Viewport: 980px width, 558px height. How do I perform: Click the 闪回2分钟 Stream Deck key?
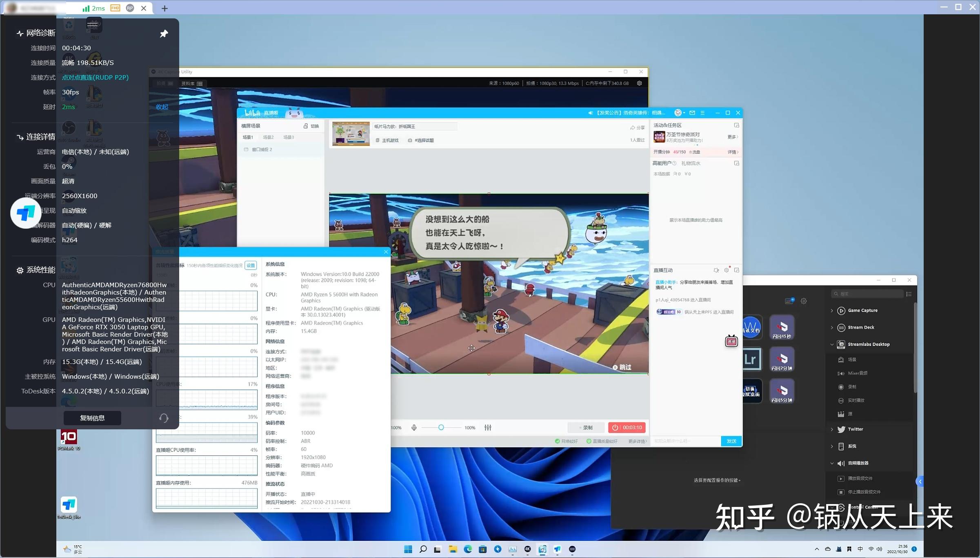782,359
